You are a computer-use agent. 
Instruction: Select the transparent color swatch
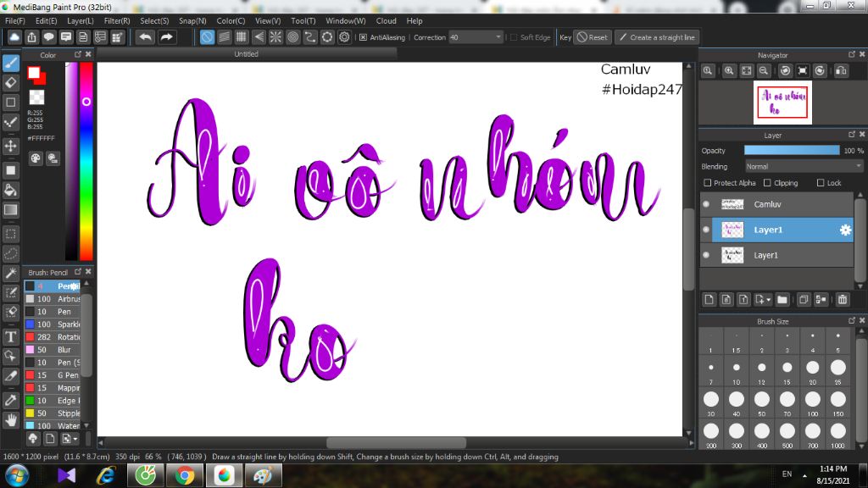click(x=36, y=97)
